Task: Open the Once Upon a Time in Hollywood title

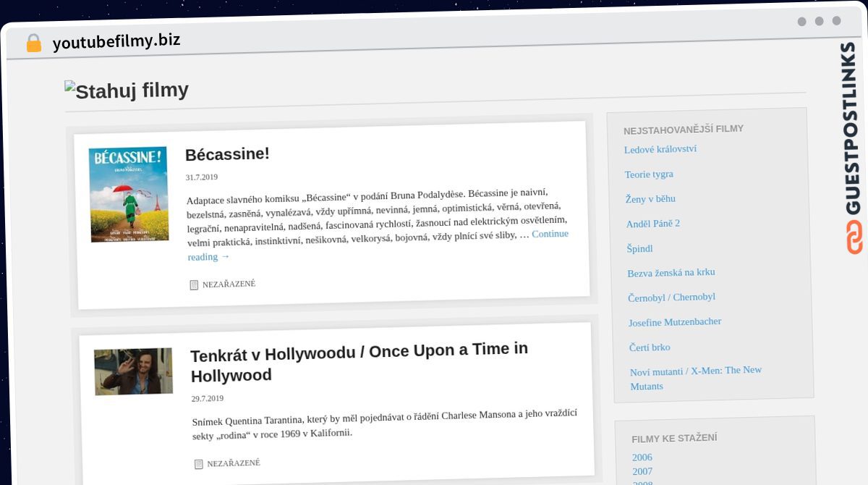Action: (359, 362)
